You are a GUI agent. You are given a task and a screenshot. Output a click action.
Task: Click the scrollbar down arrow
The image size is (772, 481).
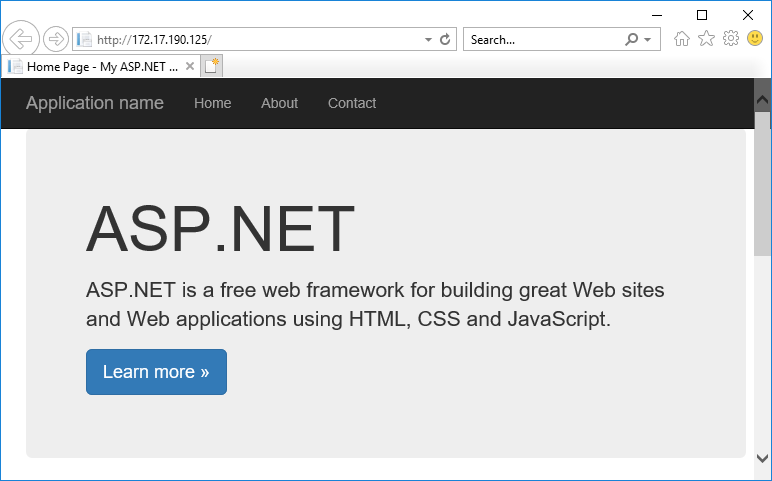click(x=763, y=458)
